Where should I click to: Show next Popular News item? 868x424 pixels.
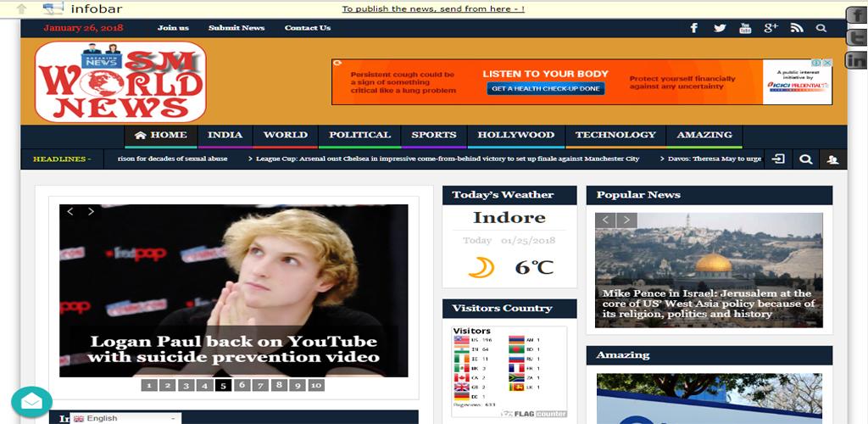626,220
